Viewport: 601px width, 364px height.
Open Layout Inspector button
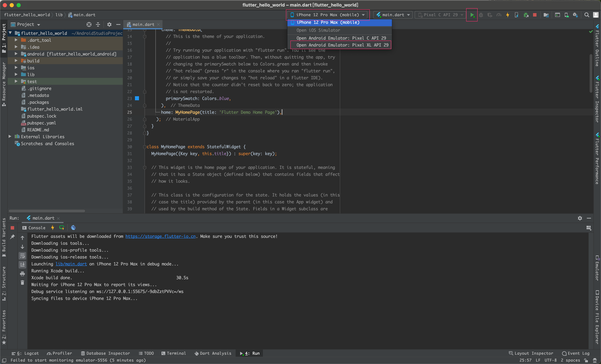tap(531, 353)
